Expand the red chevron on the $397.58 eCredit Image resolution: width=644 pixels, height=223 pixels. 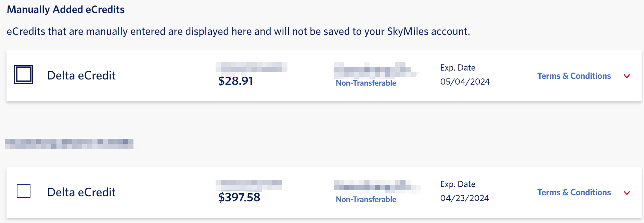[627, 193]
